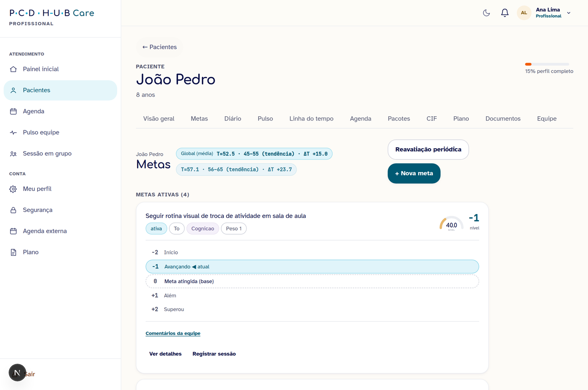
Task: Expand the Ana Lima account dropdown chevron
Action: [x=569, y=13]
